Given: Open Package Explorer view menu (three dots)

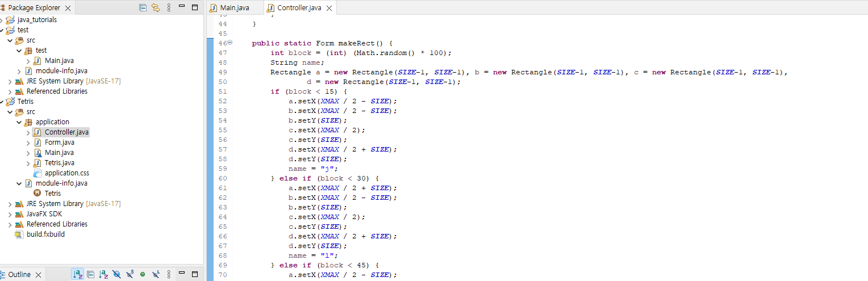Looking at the screenshot, I should point(169,8).
